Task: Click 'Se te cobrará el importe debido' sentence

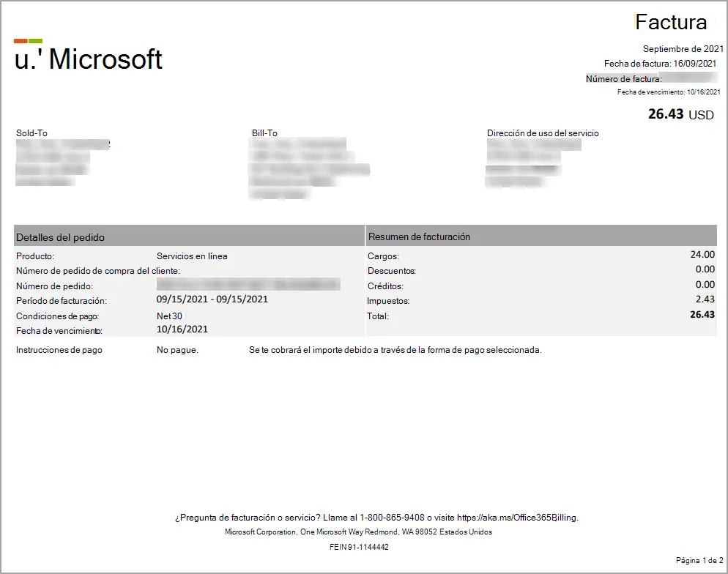Action: coord(395,350)
